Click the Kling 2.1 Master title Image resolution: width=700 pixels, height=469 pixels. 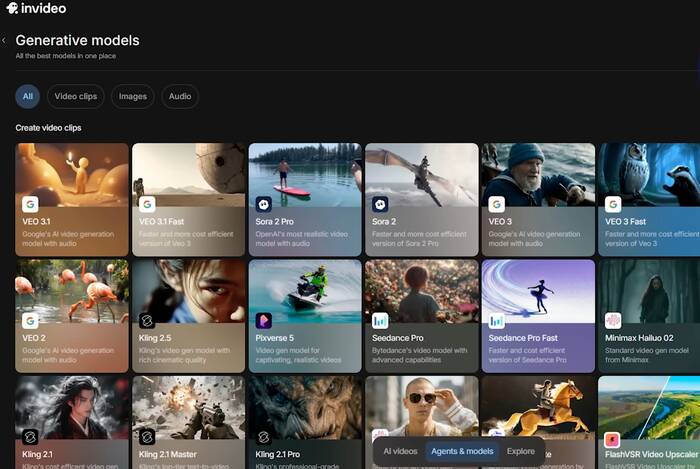[x=167, y=454]
